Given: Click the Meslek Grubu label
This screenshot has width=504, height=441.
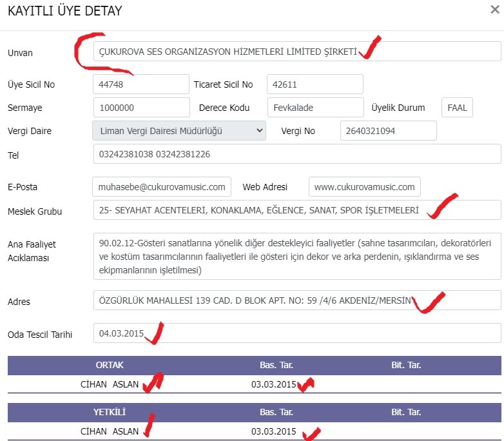Looking at the screenshot, I should click(x=35, y=211).
